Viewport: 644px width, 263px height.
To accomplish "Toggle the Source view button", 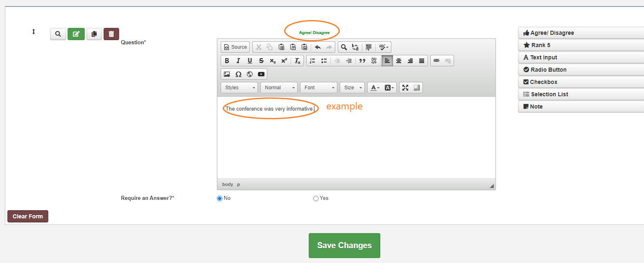I will (x=236, y=47).
